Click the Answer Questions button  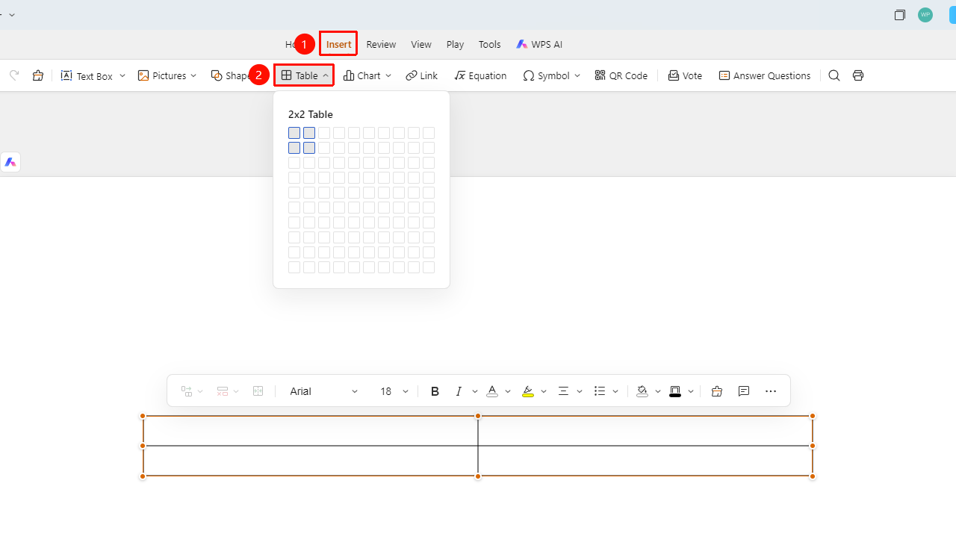764,75
